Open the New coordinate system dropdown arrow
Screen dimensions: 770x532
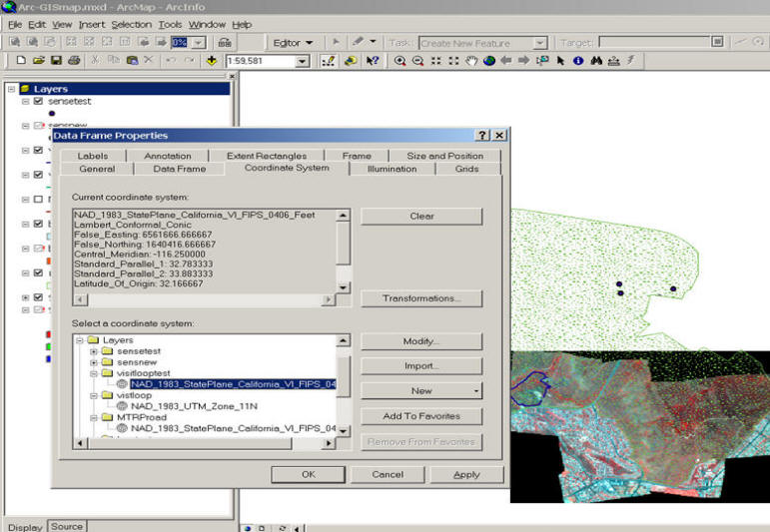475,391
